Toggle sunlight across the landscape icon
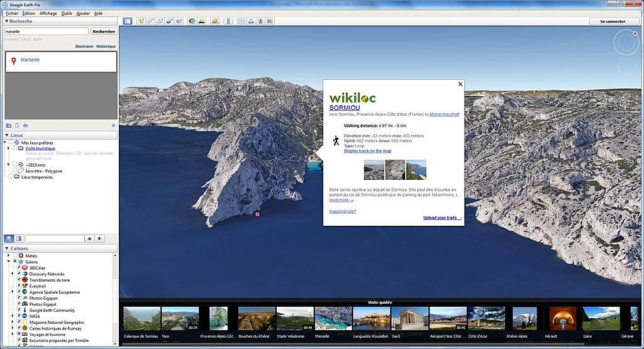Image resolution: width=644 pixels, height=349 pixels. pyautogui.click(x=202, y=21)
